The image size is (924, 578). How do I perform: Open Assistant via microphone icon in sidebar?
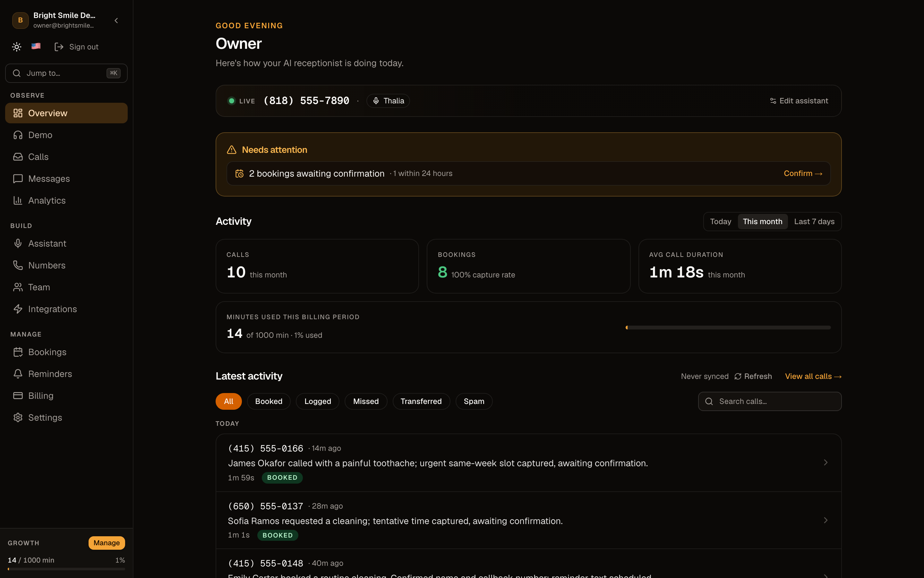pos(18,243)
